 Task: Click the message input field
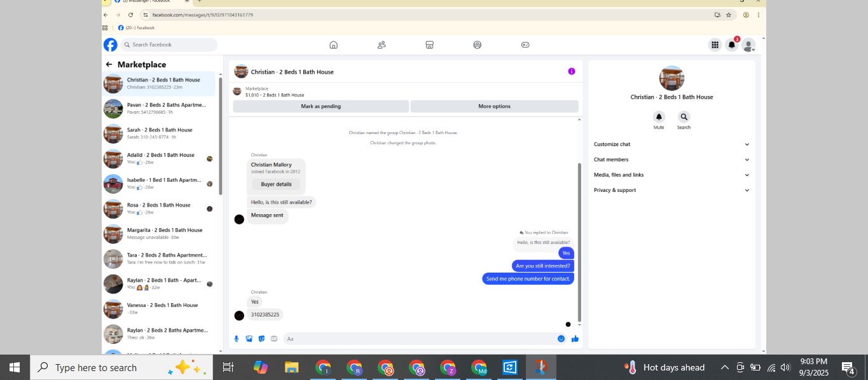click(420, 339)
